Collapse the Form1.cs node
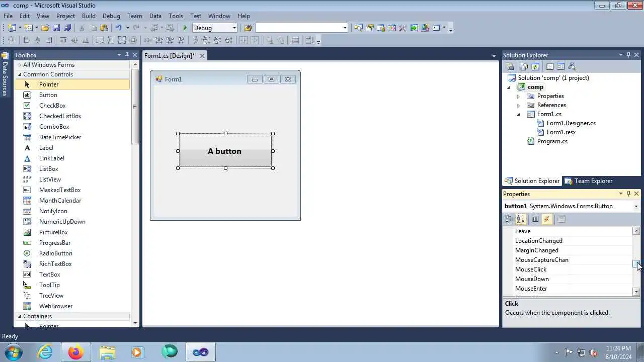This screenshot has width=644, height=362. (x=518, y=114)
